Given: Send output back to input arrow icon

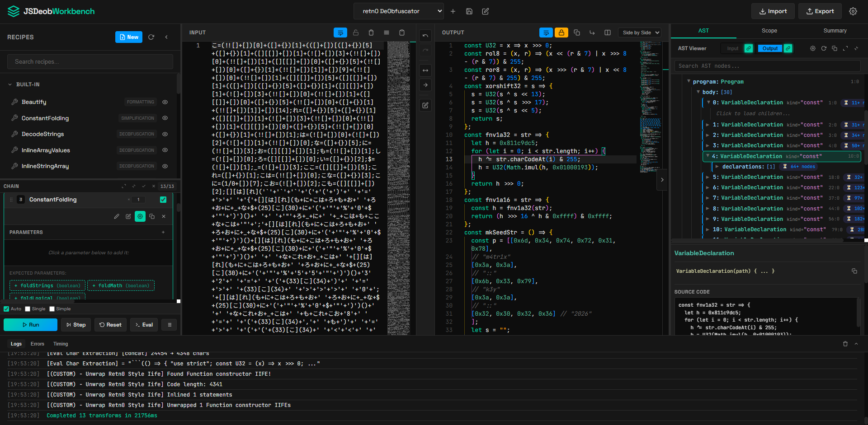Looking at the screenshot, I should point(592,33).
